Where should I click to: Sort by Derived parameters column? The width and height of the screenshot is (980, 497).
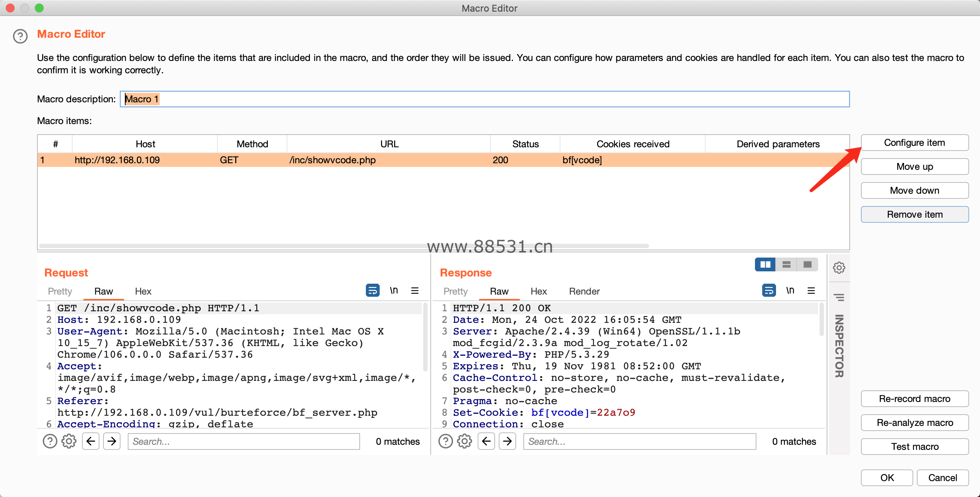(x=777, y=144)
